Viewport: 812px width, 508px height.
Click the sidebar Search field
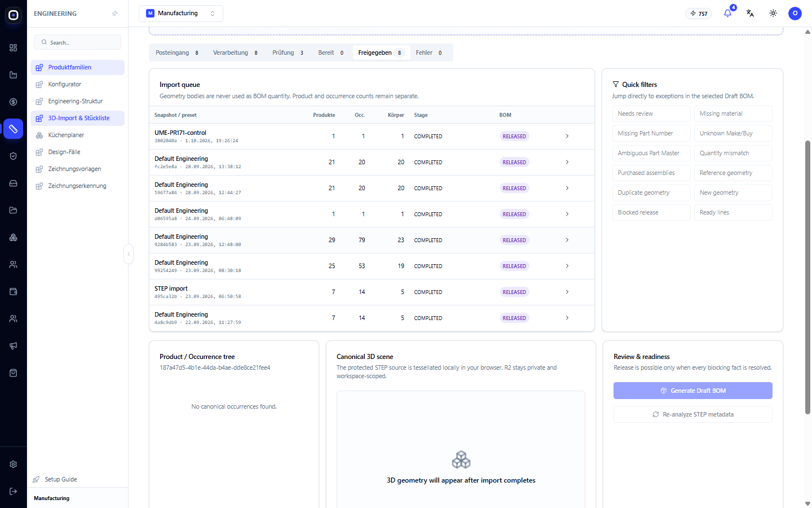click(78, 42)
